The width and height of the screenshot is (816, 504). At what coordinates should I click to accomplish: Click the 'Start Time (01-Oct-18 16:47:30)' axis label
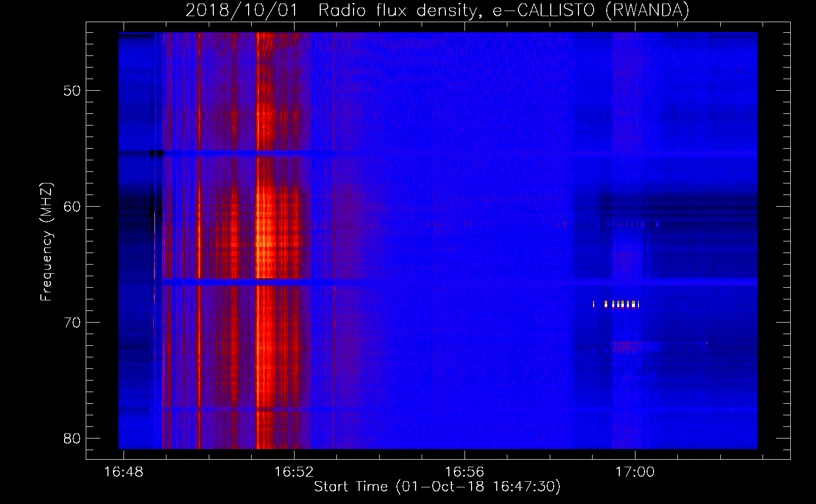coord(437,487)
